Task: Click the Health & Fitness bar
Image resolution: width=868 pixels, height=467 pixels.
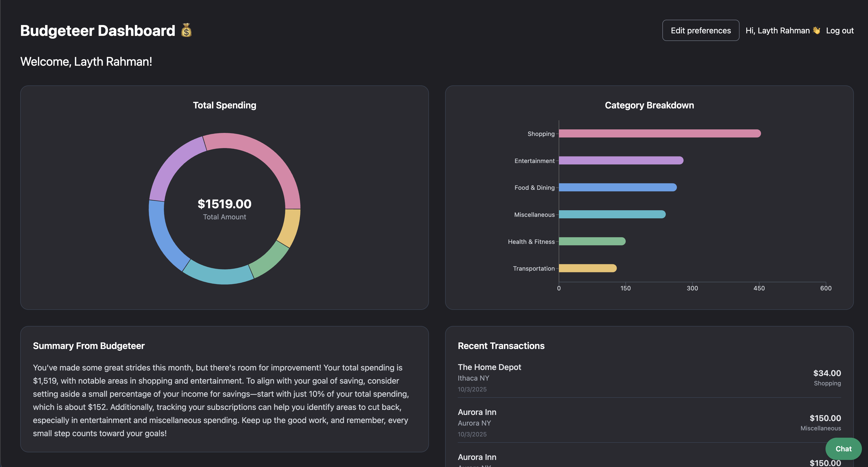Action: pyautogui.click(x=592, y=241)
